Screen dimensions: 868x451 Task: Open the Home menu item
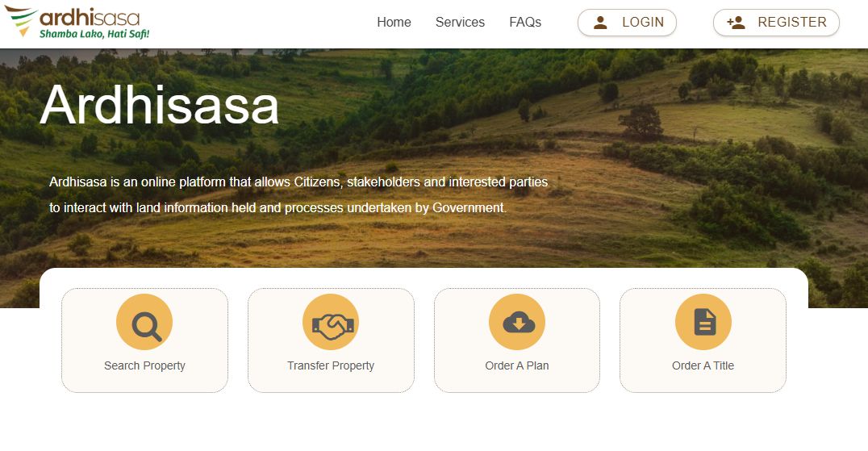coord(394,22)
